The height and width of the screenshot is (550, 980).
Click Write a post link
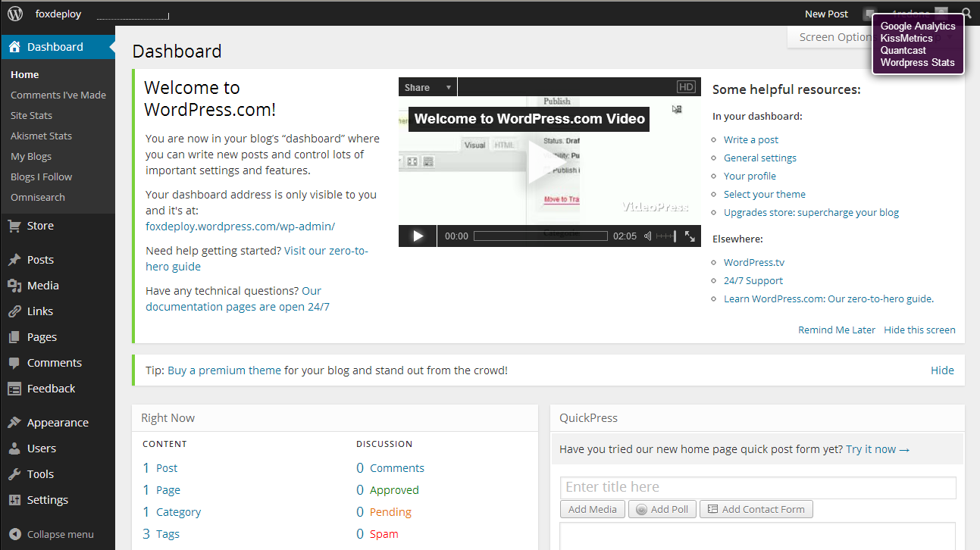point(751,139)
